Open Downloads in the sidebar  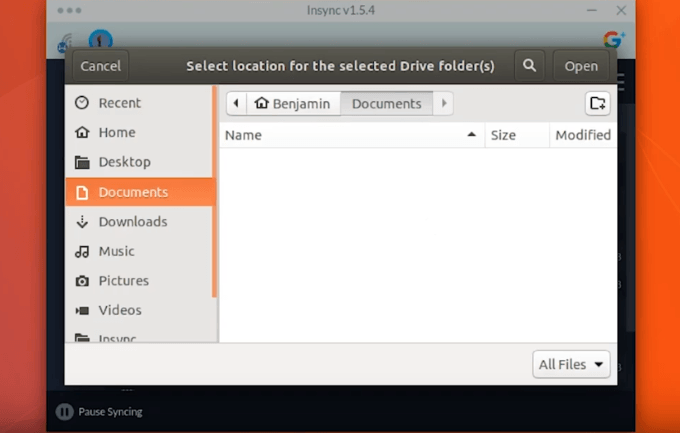[x=139, y=222]
